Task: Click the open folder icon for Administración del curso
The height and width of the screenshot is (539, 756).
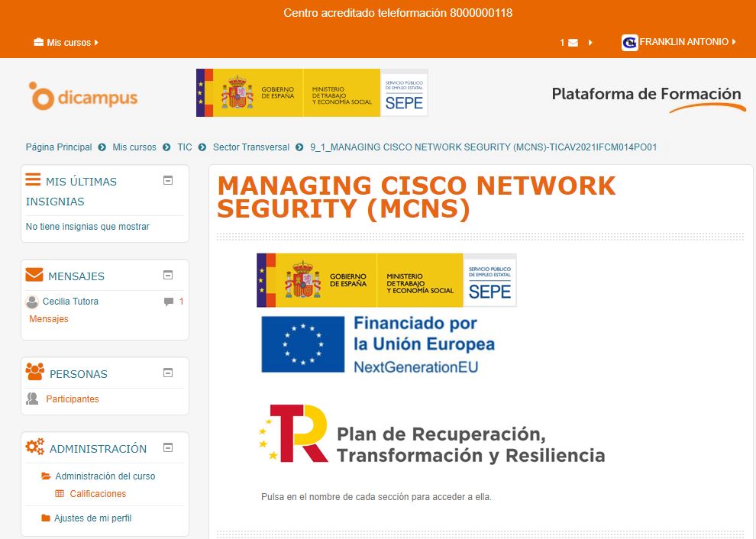Action: [x=47, y=476]
